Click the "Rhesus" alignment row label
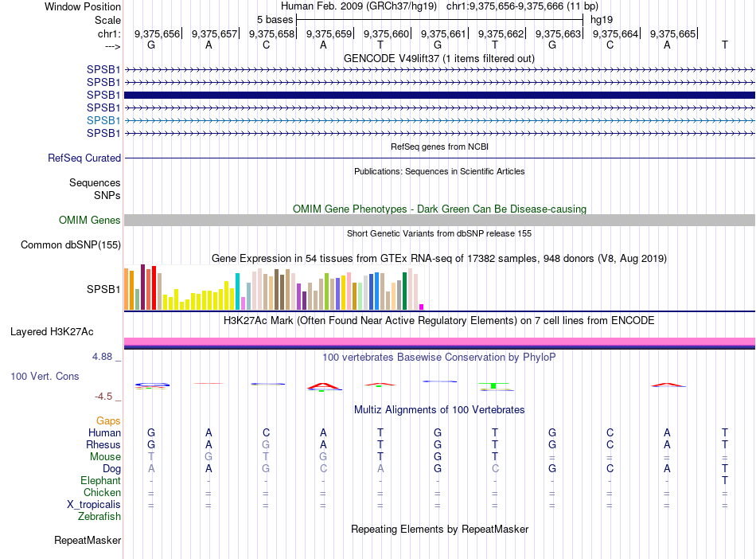This screenshot has width=756, height=559. 103,444
